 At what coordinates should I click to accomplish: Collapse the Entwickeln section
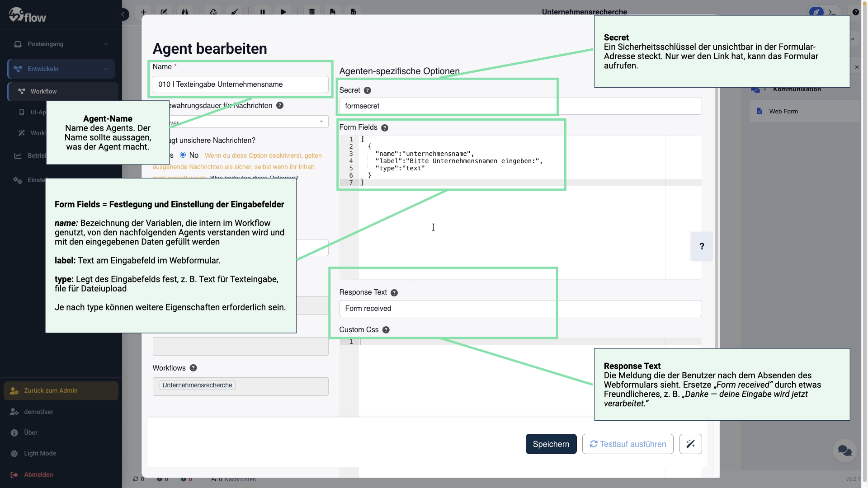[106, 69]
